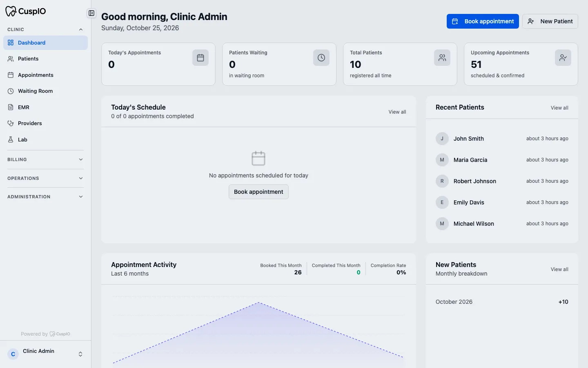Click the CuspIO tooth logo
The height and width of the screenshot is (368, 588).
[x=11, y=11]
